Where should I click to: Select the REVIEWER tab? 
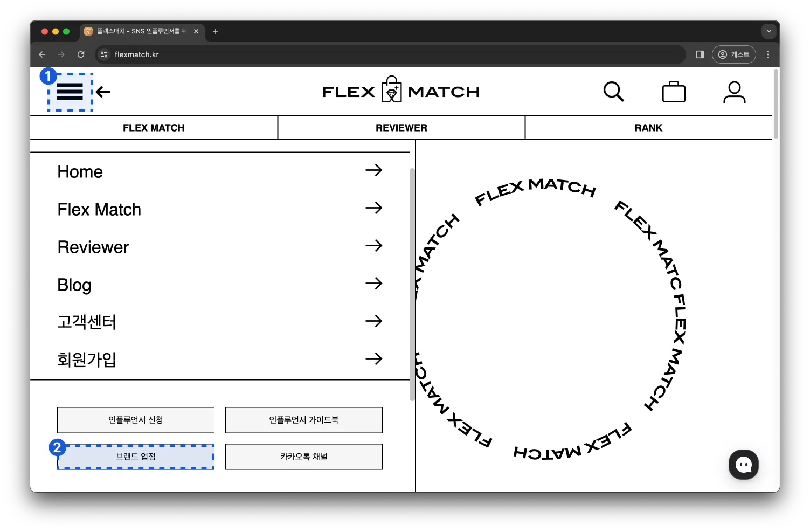401,128
